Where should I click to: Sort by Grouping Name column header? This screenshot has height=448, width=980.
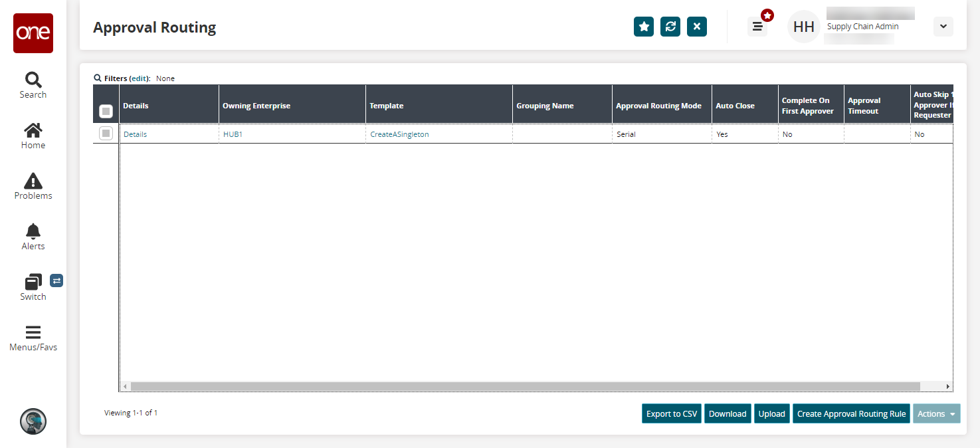pyautogui.click(x=562, y=104)
